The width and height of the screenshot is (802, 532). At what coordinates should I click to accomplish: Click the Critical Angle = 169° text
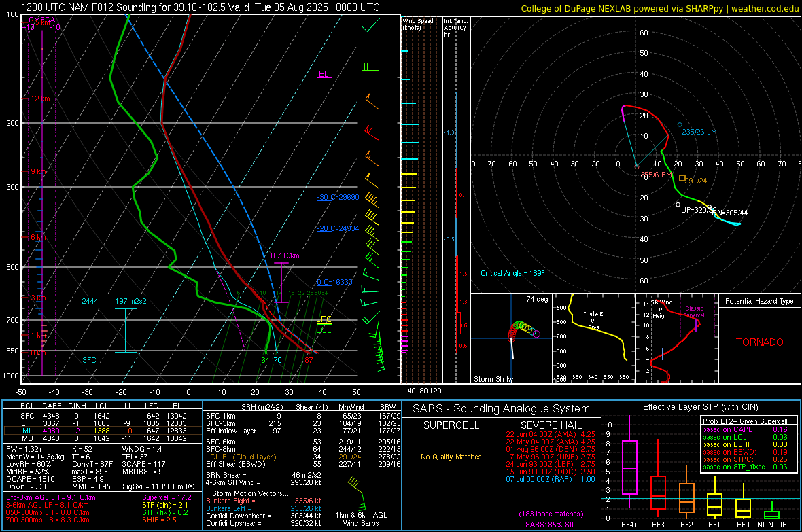coord(512,273)
